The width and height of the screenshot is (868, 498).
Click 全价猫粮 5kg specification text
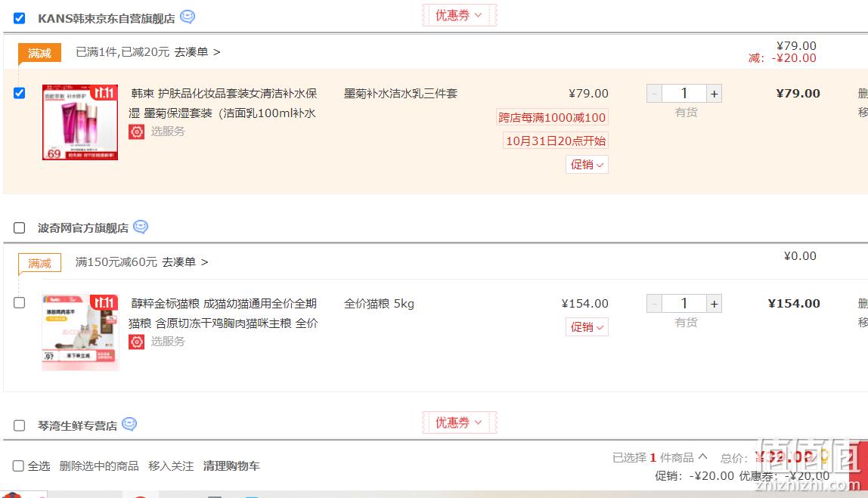[380, 303]
